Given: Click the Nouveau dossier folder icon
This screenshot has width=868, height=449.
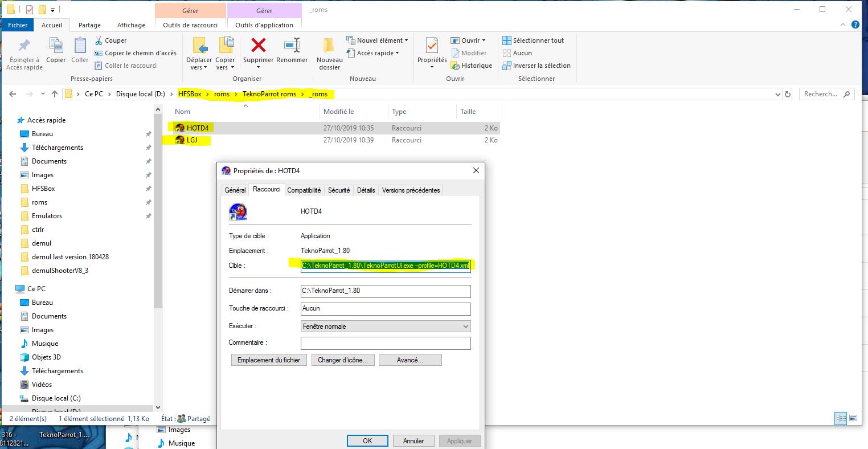Looking at the screenshot, I should 329,46.
